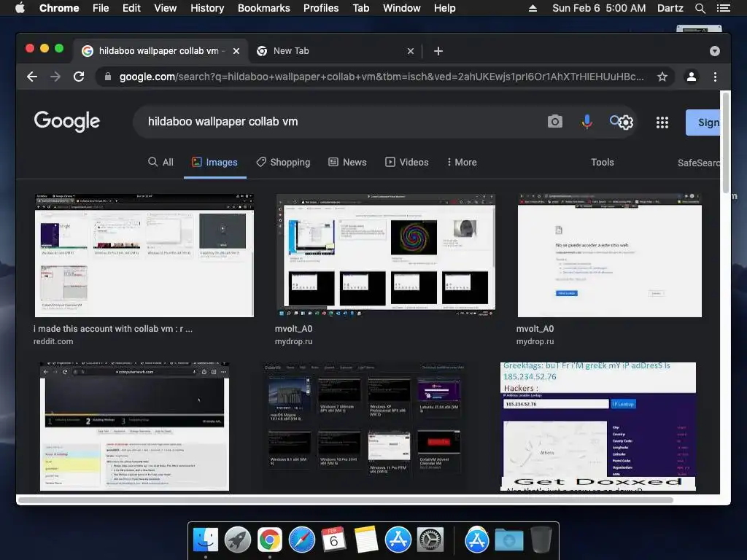Click the vertical page scrollbar
The width and height of the screenshot is (747, 560).
coord(726,143)
